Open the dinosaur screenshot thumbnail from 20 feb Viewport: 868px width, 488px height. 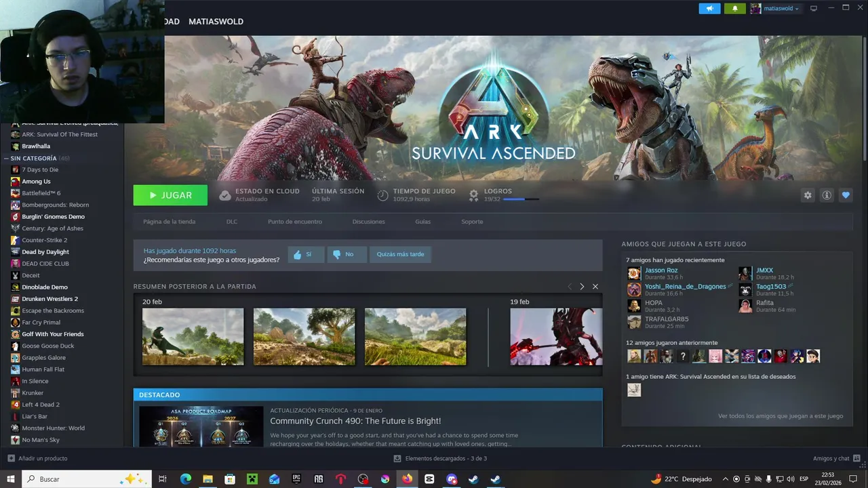point(193,337)
